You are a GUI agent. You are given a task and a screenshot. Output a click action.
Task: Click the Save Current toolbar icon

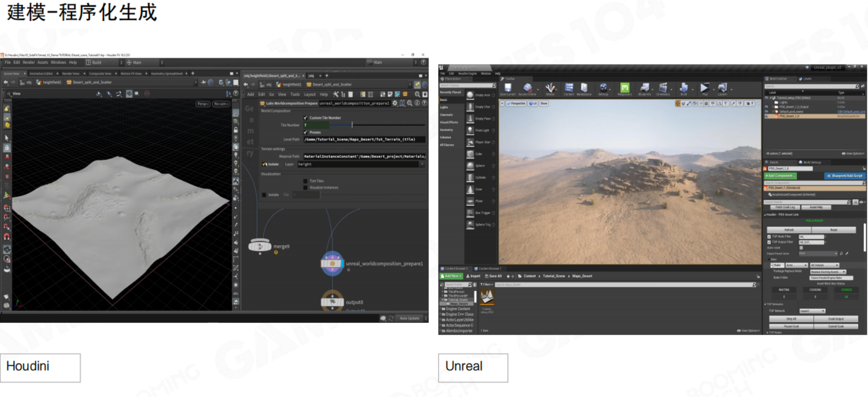pyautogui.click(x=508, y=88)
